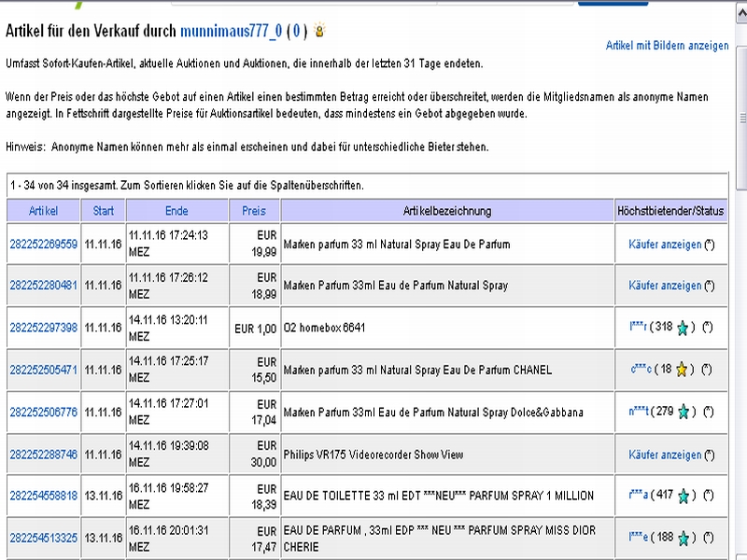Click 'Artikelbezeichnung' column header
Image resolution: width=747 pixels, height=560 pixels.
click(447, 211)
